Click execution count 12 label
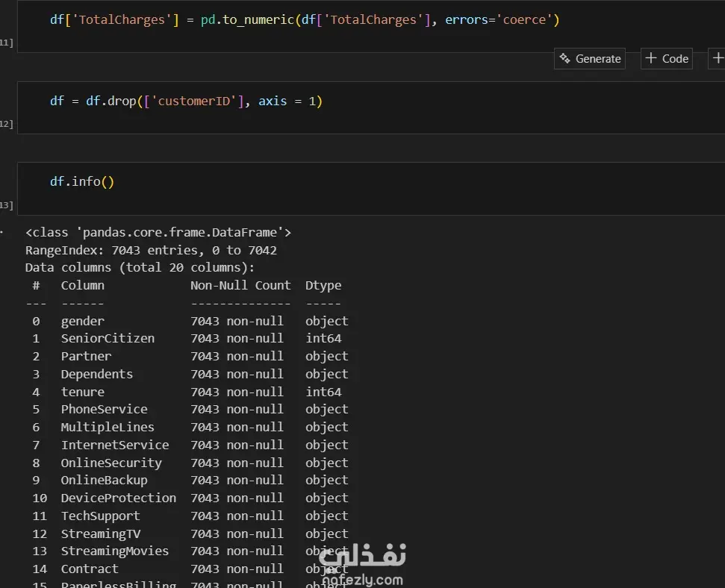Screen dimensions: 725x588 pos(6,124)
